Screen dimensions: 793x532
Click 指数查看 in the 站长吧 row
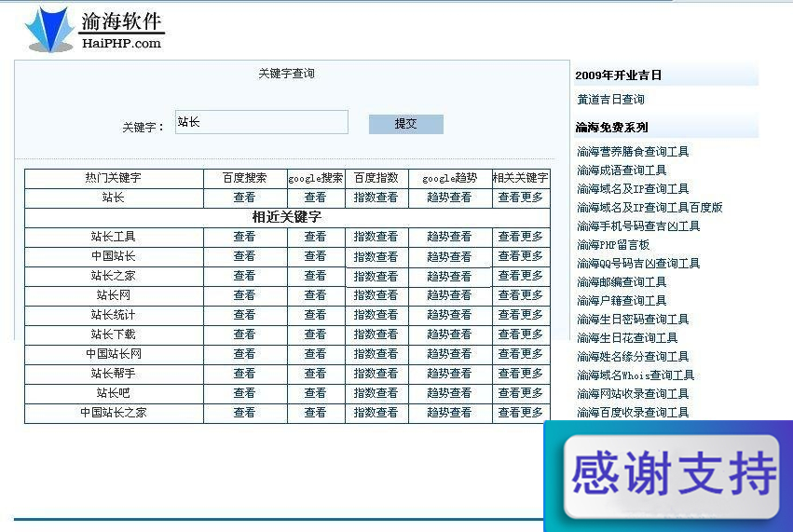point(376,393)
